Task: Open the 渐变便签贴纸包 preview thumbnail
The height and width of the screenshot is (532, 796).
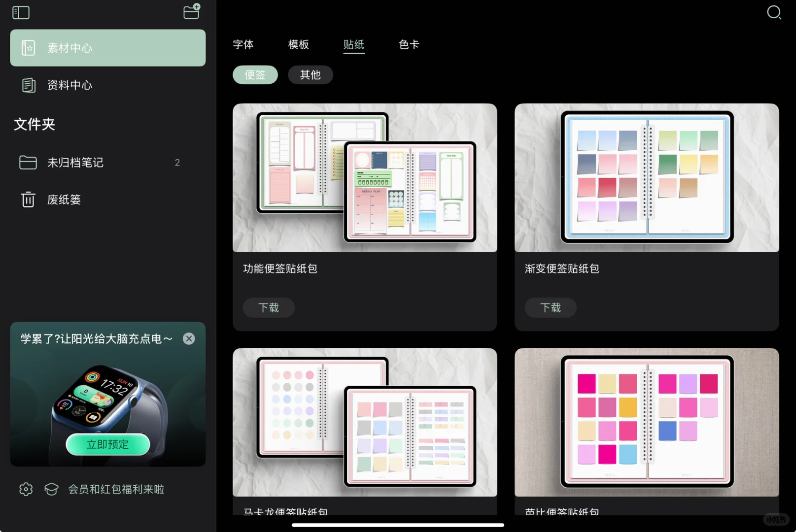Action: point(647,178)
